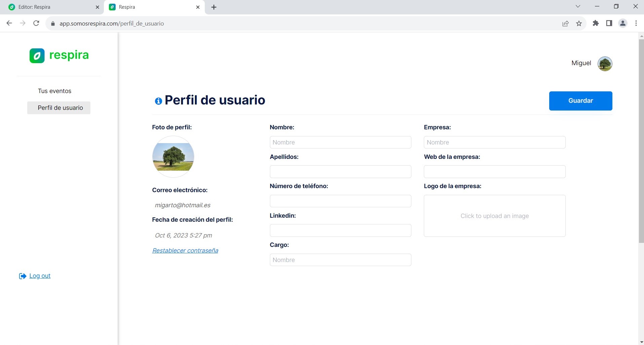This screenshot has width=644, height=345.
Task: Click the scrollbar up arrow
Action: (x=641, y=36)
